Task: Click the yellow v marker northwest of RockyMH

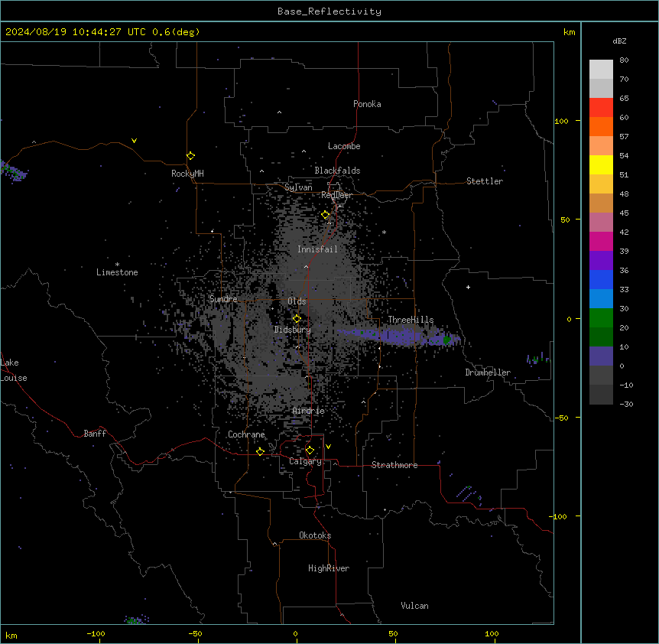Action: (134, 141)
